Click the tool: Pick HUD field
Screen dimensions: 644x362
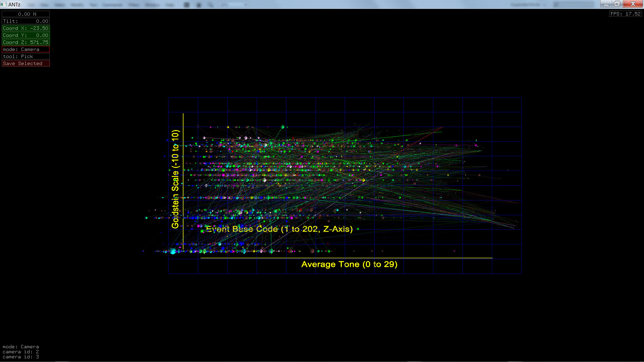(x=25, y=56)
